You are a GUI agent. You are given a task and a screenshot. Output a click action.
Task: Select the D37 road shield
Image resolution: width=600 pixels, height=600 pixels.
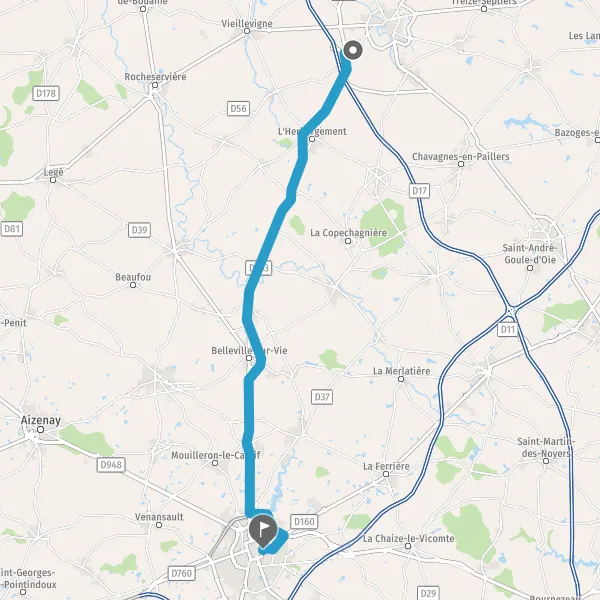pyautogui.click(x=322, y=397)
